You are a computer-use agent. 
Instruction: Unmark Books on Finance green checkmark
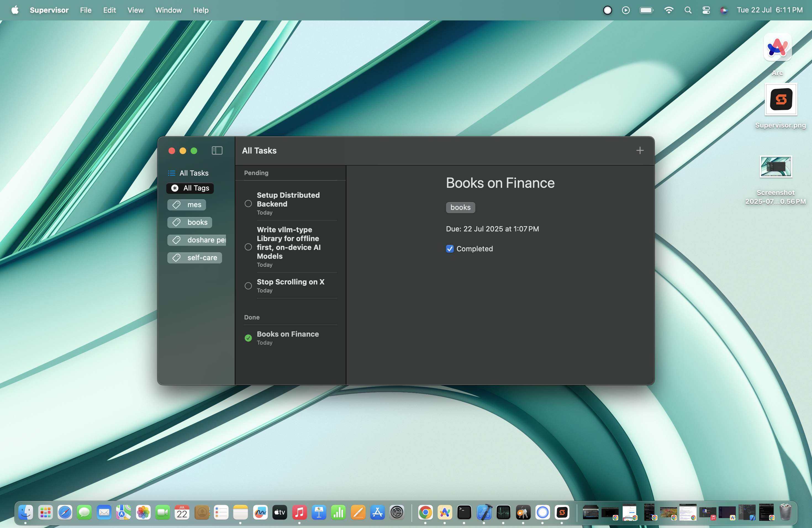[x=248, y=338]
